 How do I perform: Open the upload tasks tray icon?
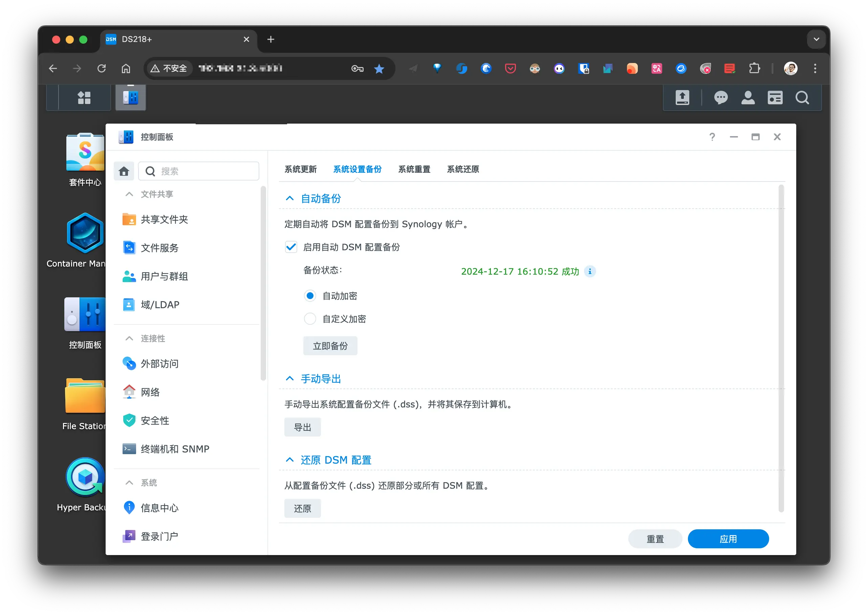(682, 98)
